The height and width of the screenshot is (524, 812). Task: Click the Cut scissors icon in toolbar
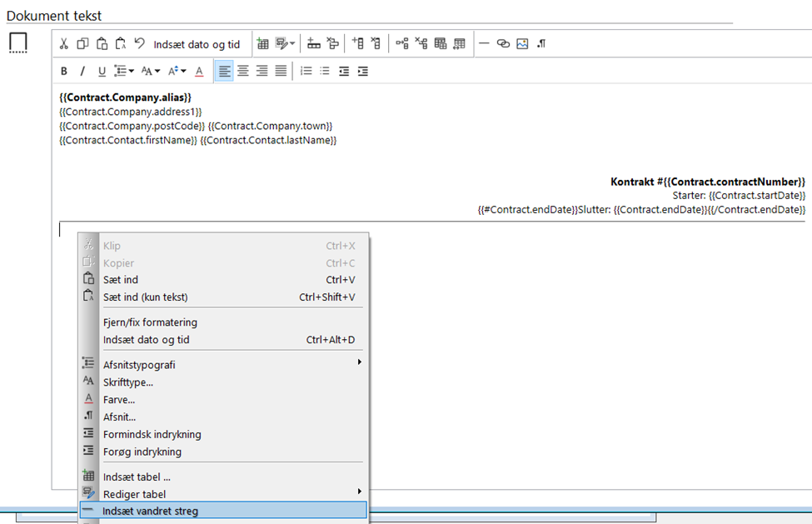point(63,43)
